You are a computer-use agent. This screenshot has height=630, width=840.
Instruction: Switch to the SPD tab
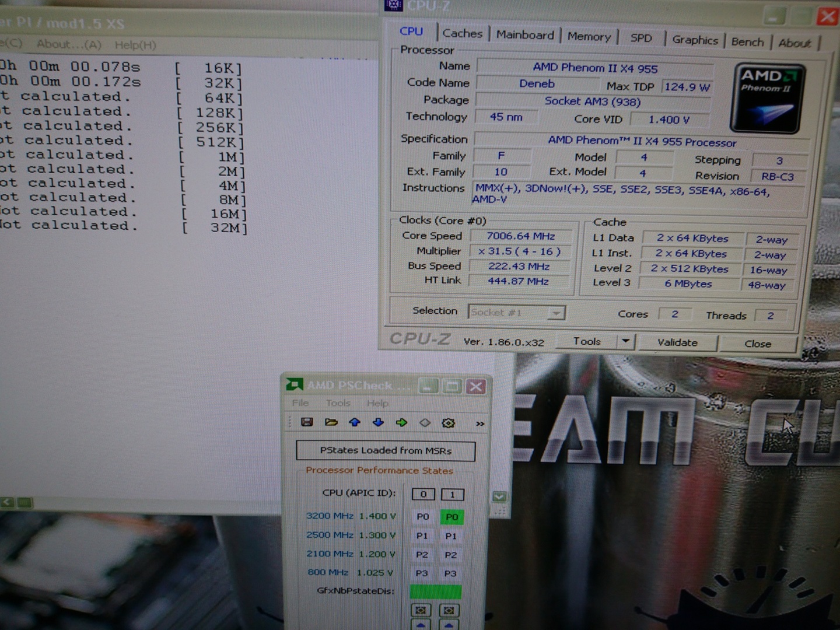[x=641, y=38]
